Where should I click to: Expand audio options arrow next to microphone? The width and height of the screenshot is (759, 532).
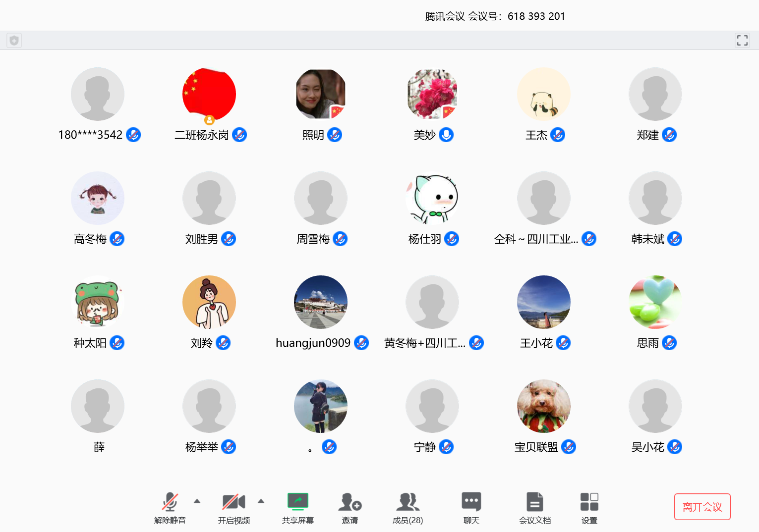197,501
